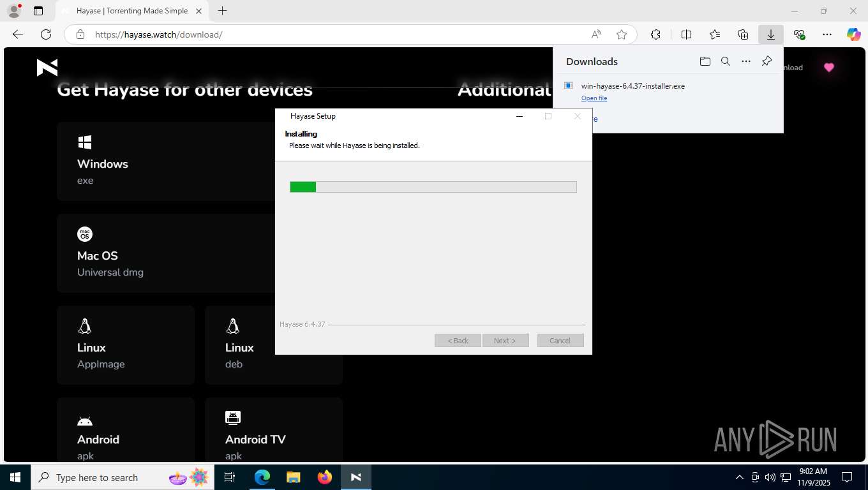
Task: Open the Copilot sidebar icon
Action: pyautogui.click(x=853, y=34)
